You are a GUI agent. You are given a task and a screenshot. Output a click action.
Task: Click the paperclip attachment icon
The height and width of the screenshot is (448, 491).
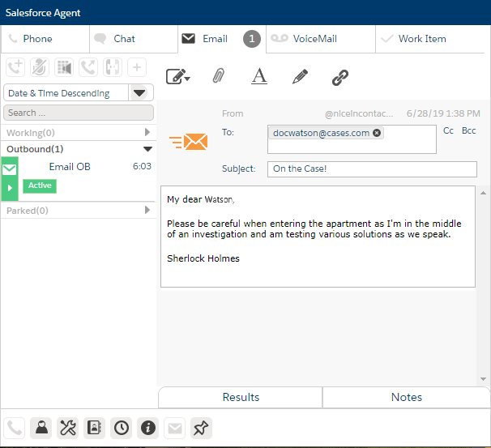[219, 76]
